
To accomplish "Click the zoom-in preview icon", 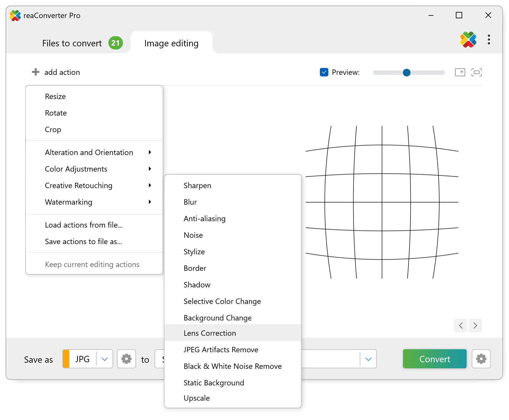I will tap(460, 72).
